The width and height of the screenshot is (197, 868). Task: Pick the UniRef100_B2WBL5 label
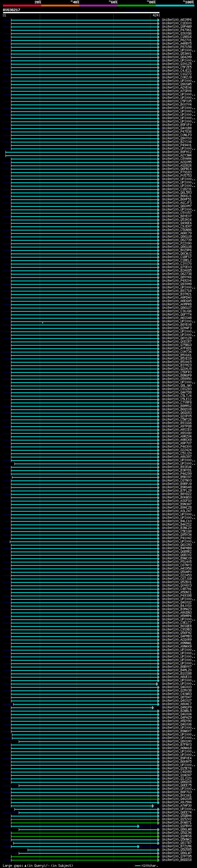point(176,711)
